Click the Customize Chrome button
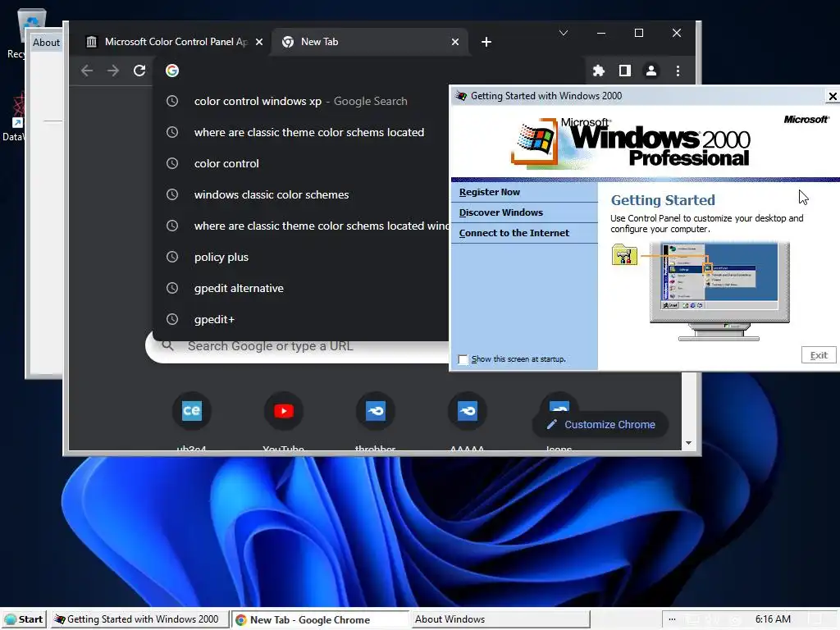This screenshot has width=840, height=630. tap(600, 425)
